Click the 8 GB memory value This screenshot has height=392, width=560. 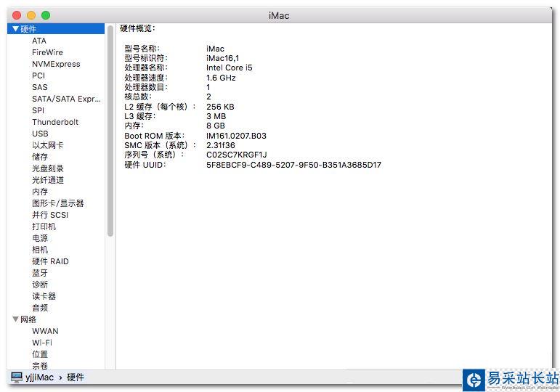(x=216, y=126)
